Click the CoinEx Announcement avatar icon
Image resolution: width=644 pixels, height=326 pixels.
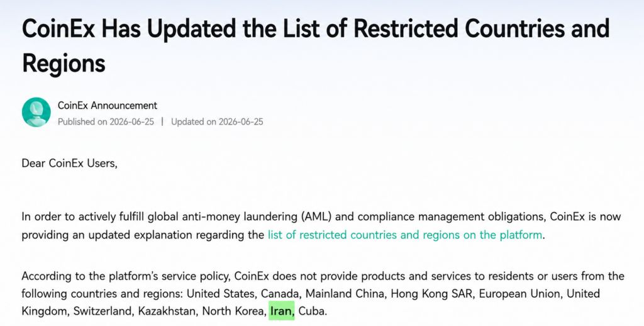36,112
